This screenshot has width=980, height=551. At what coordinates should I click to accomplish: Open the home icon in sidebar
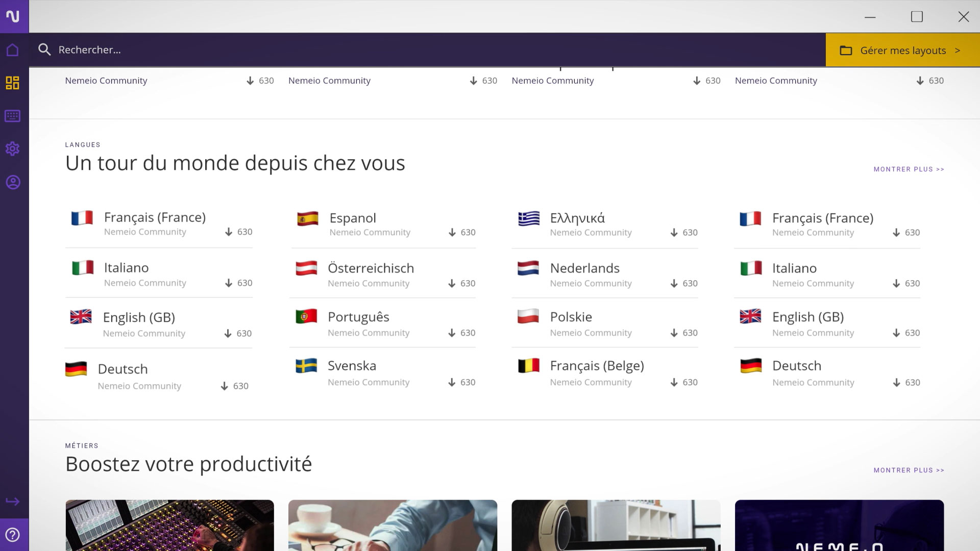pos(13,50)
